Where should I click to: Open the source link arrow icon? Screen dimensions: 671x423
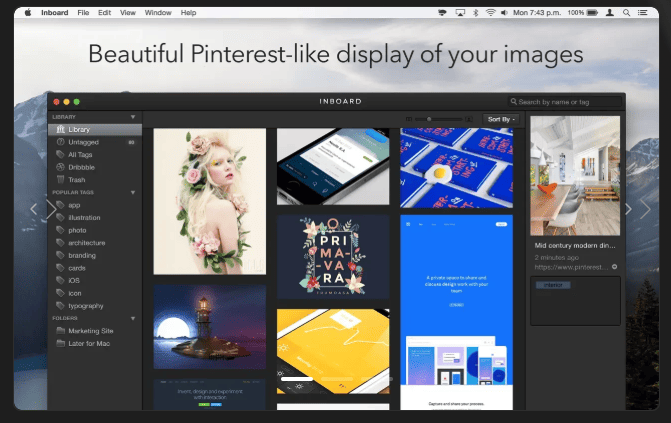tap(615, 267)
